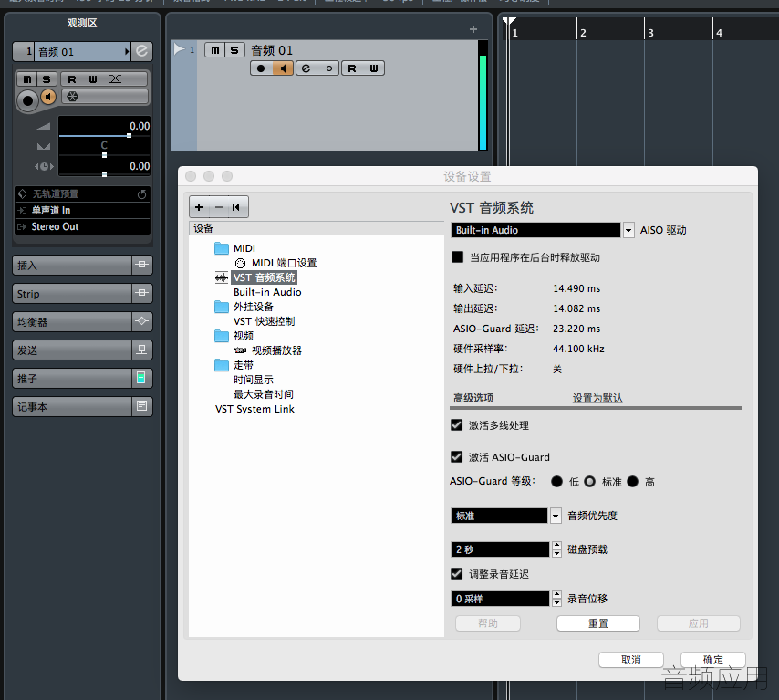Open the 插入 inspector section

[72, 265]
